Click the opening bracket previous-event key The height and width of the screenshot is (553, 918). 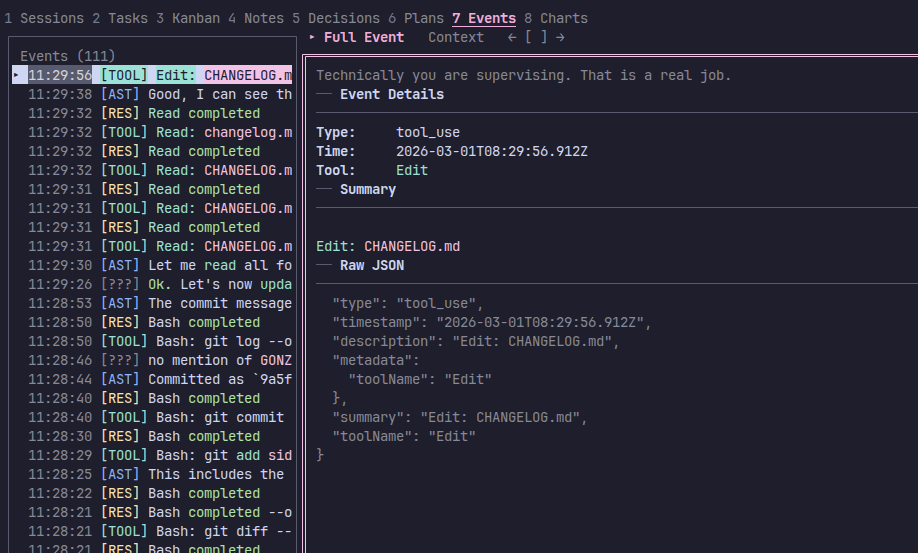coord(528,37)
